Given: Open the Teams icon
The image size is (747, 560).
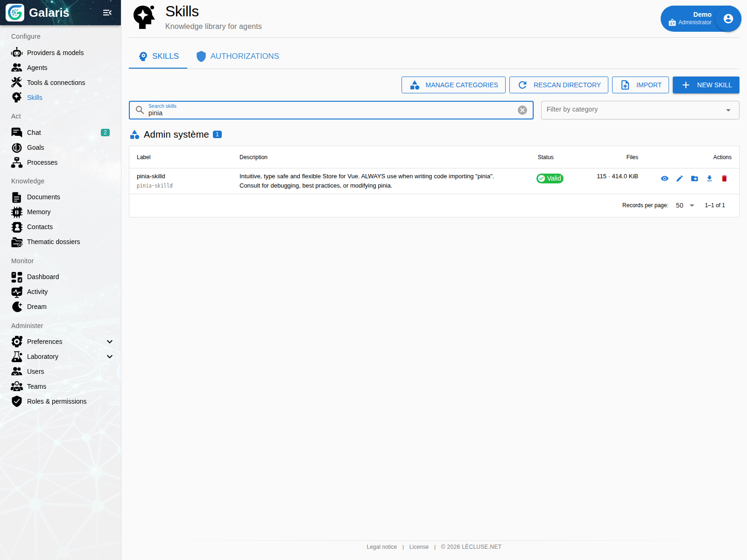Looking at the screenshot, I should [17, 386].
